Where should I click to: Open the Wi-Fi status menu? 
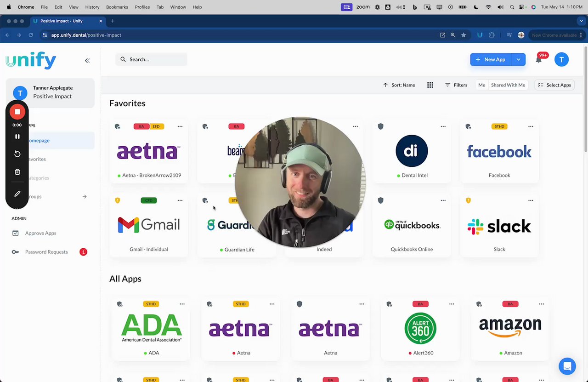coord(488,7)
